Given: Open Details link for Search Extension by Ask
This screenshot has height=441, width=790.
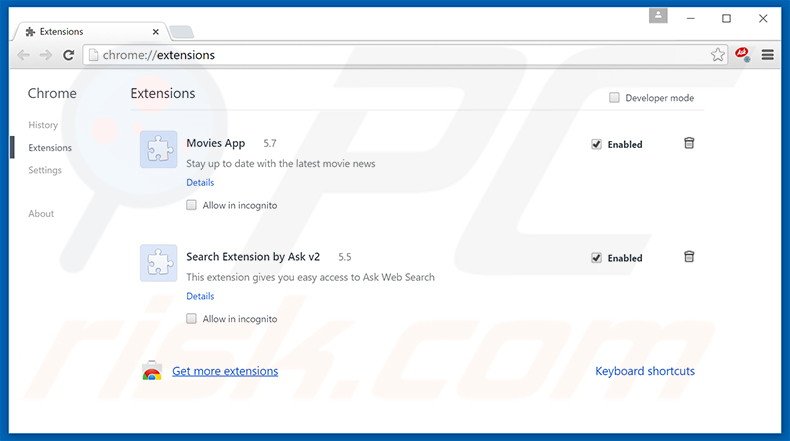Looking at the screenshot, I should (200, 296).
